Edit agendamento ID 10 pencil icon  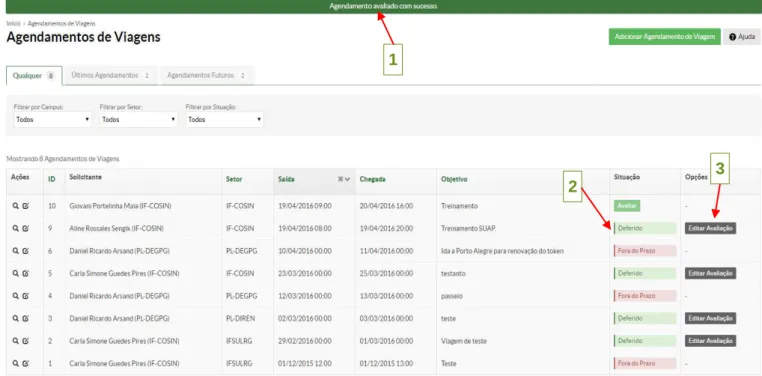(26, 206)
